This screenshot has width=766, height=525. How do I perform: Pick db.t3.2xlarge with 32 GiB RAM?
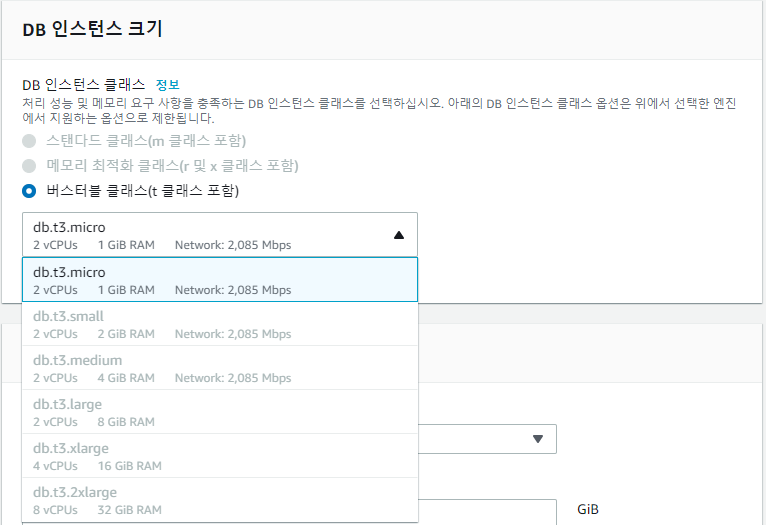(220, 500)
